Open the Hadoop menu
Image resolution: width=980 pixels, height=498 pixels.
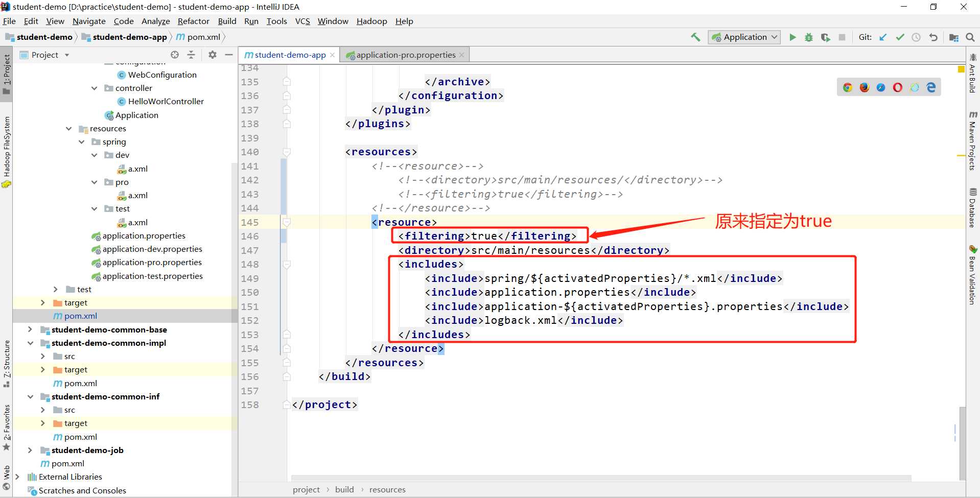coord(372,21)
